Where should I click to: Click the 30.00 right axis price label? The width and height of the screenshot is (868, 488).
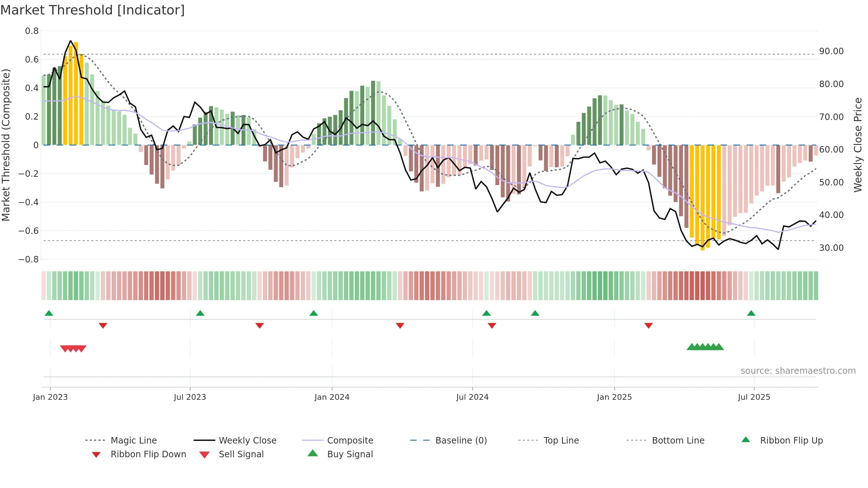point(831,248)
